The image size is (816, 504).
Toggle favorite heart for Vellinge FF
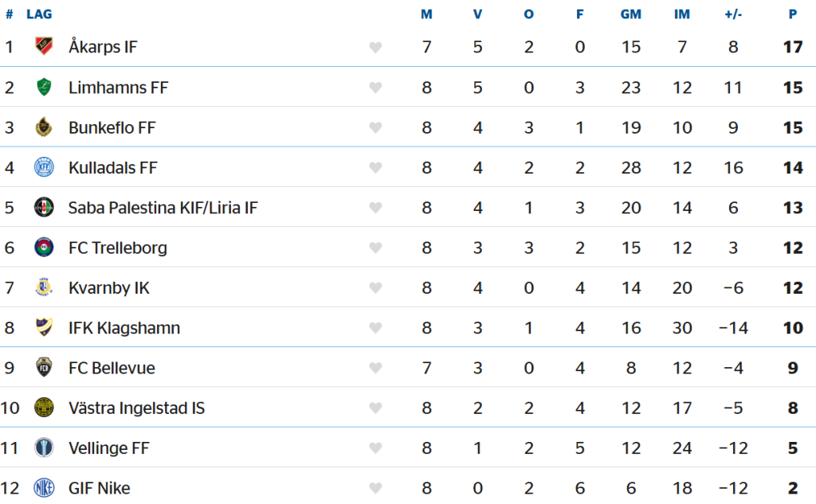375,448
